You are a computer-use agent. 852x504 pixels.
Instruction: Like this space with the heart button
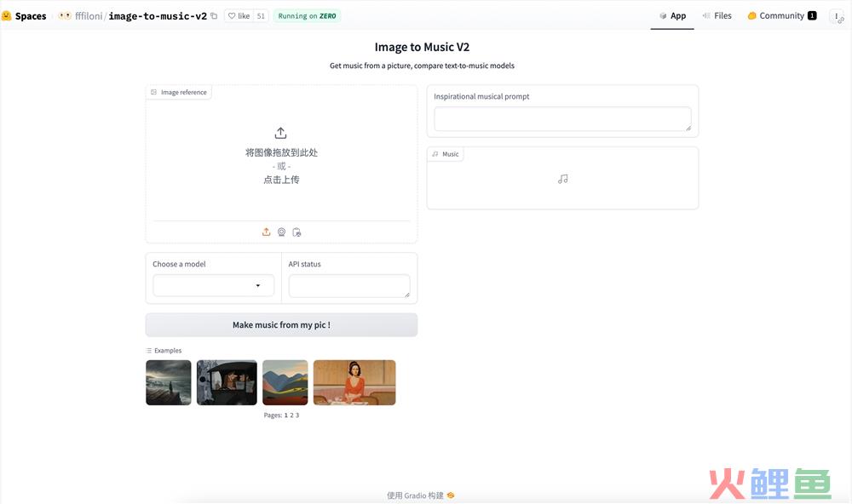click(x=239, y=15)
